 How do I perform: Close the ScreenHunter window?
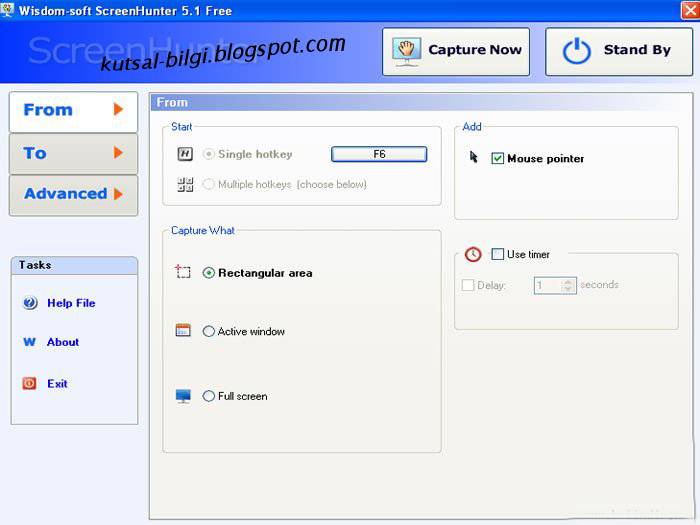[x=690, y=10]
